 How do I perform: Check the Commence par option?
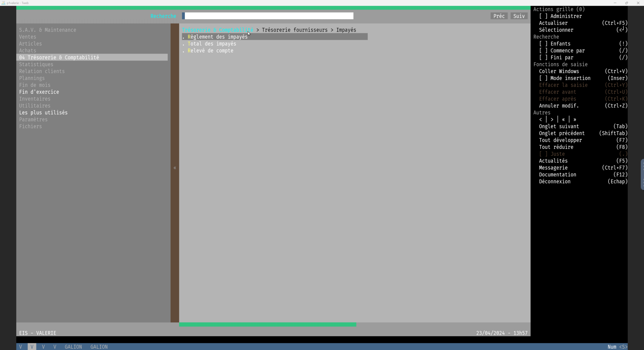(x=543, y=51)
